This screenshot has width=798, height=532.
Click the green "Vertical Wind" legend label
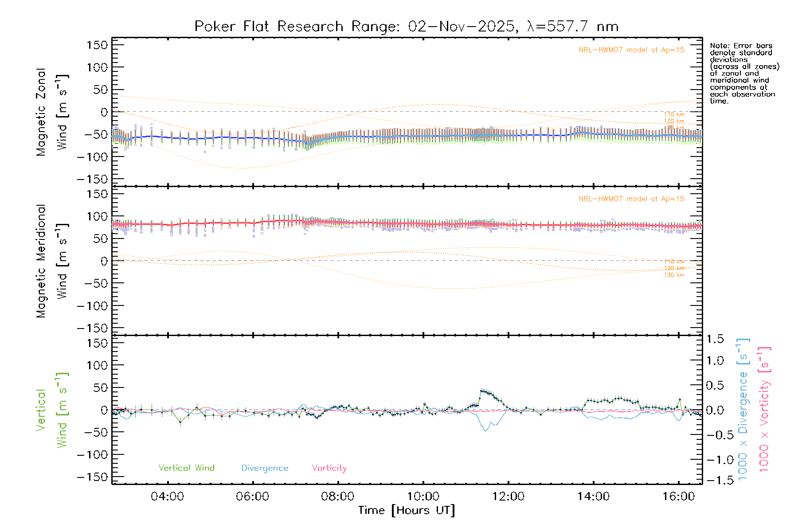(186, 468)
